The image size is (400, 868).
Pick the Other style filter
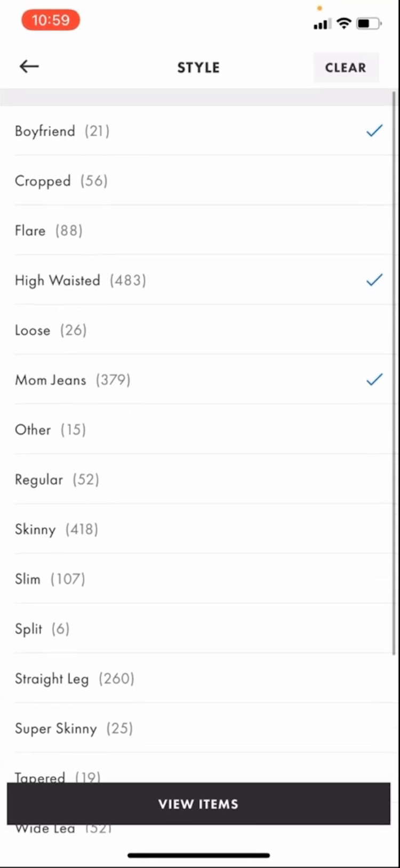(50, 429)
